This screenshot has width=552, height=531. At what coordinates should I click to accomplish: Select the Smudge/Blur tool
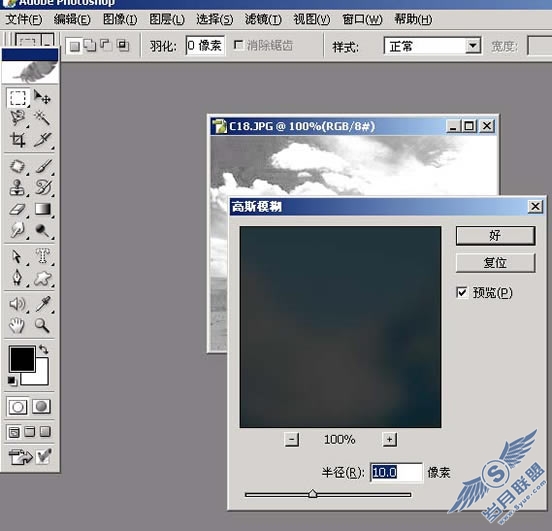pos(18,230)
